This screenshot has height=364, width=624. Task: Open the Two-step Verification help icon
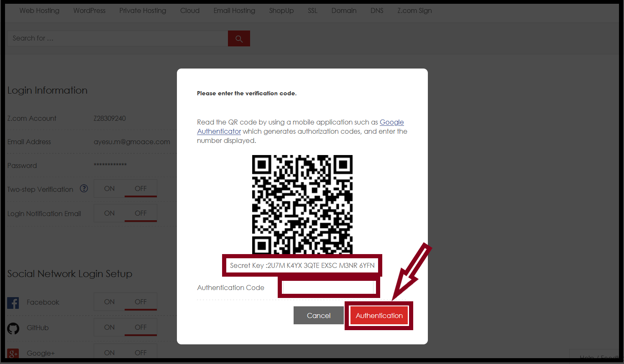tap(84, 188)
